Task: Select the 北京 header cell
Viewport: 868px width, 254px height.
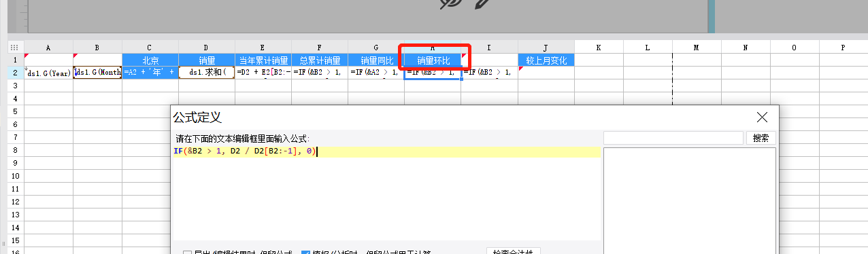Action: pyautogui.click(x=150, y=60)
